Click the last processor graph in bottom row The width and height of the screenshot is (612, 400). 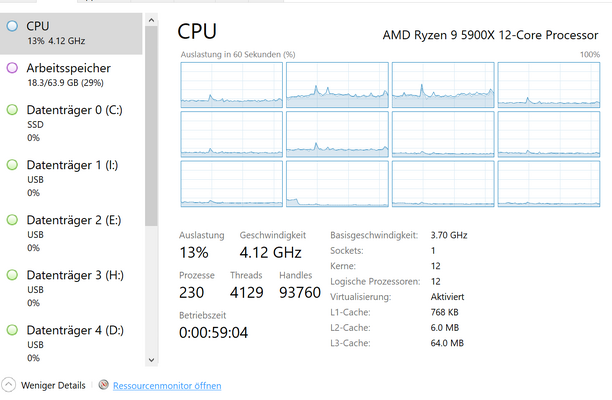pyautogui.click(x=549, y=184)
